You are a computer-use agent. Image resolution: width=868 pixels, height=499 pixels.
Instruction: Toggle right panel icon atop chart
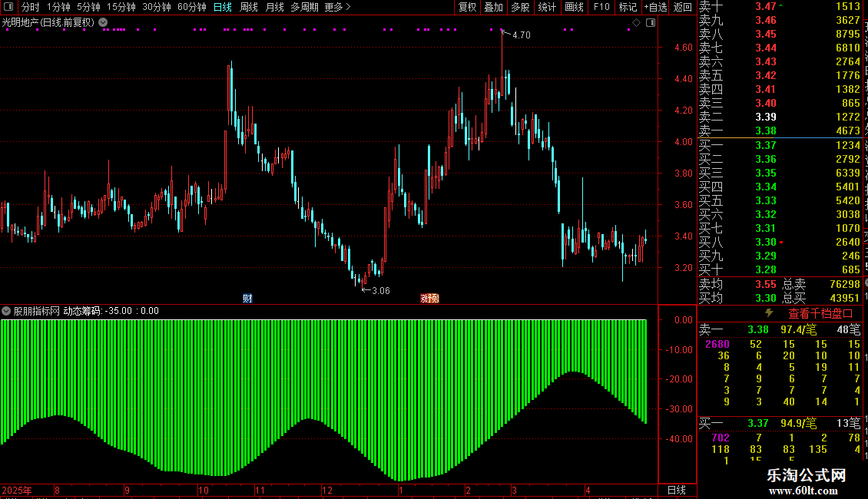tap(651, 23)
